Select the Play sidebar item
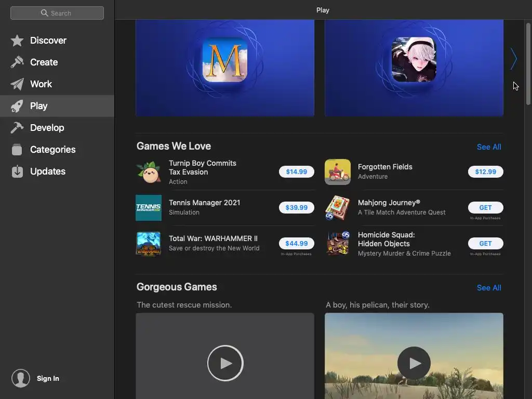The width and height of the screenshot is (532, 399). click(x=57, y=106)
